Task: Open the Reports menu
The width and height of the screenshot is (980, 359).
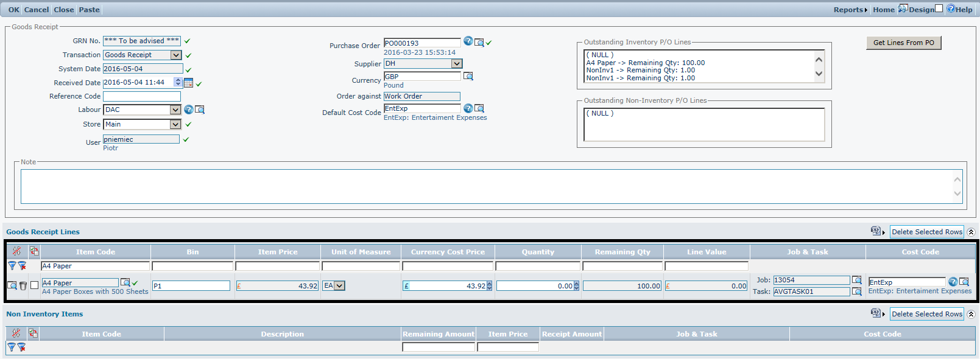Action: point(850,10)
